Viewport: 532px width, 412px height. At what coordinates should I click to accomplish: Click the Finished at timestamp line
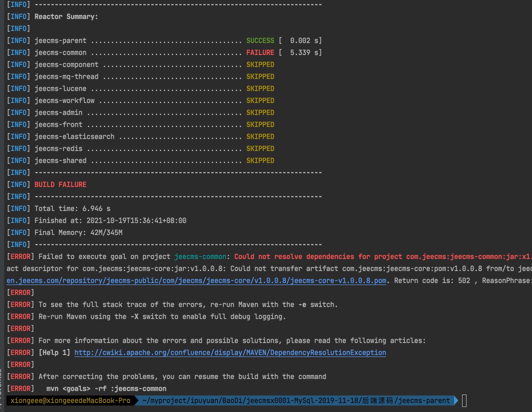point(110,220)
